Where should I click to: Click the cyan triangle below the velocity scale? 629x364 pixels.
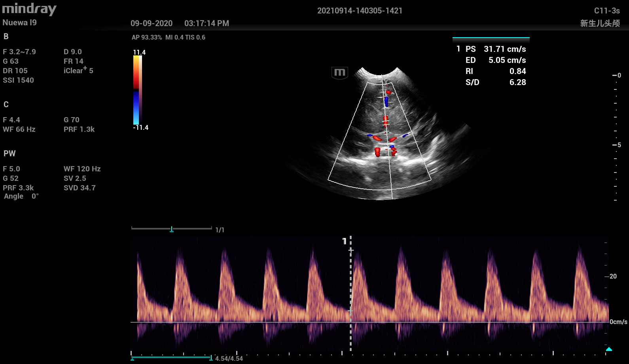point(609,349)
